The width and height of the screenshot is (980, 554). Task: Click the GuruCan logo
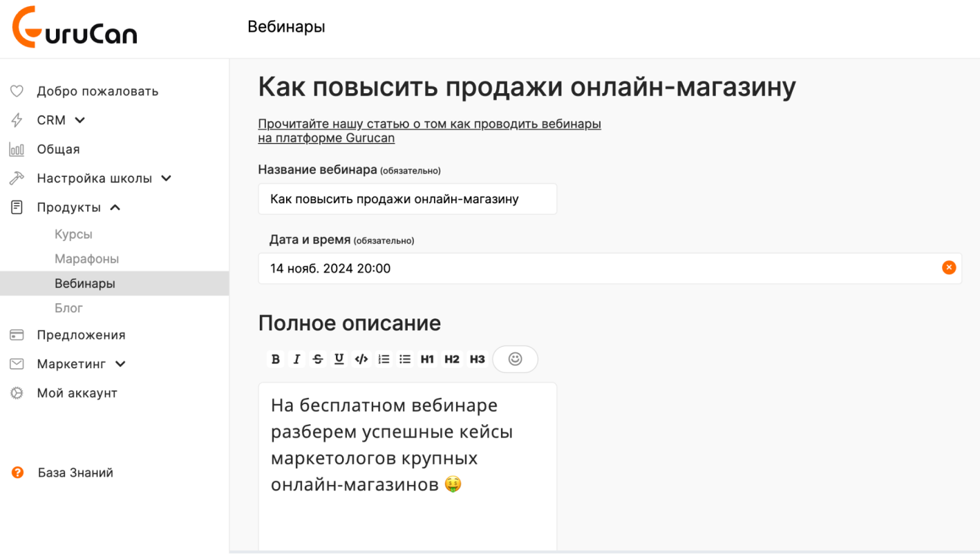tap(75, 28)
